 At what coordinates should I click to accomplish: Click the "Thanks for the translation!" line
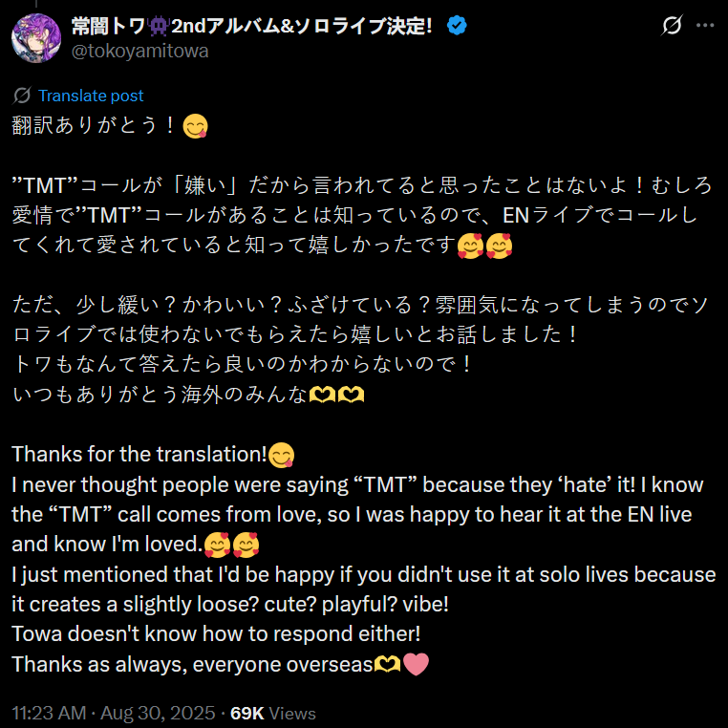point(139,454)
